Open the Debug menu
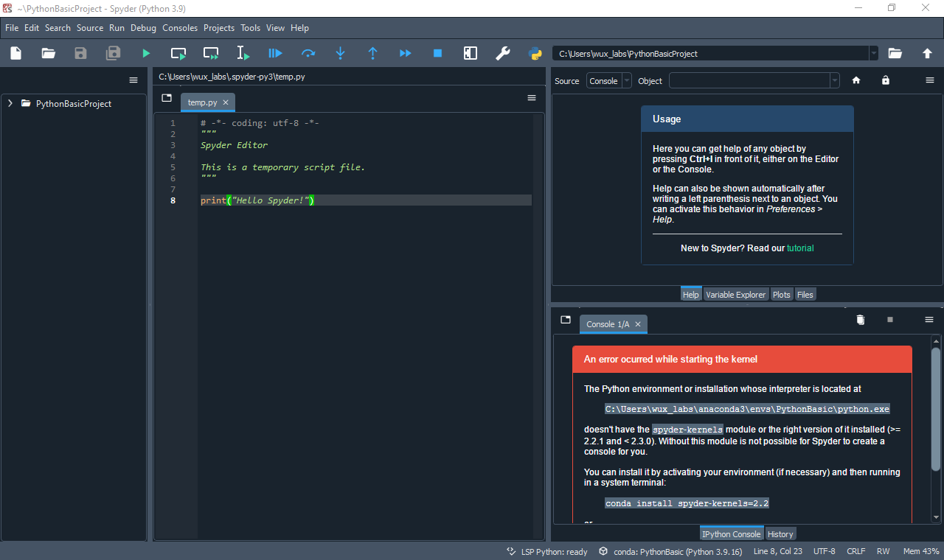 144,28
